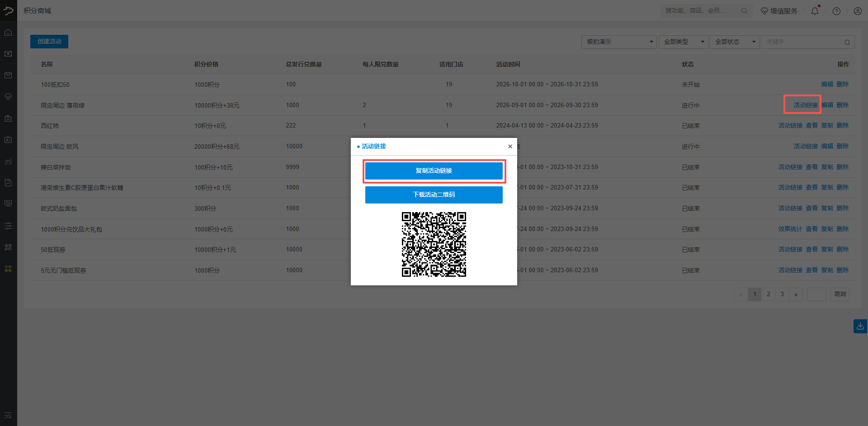Click 增值服务 in the top bar
This screenshot has height=426, width=868.
pos(779,11)
